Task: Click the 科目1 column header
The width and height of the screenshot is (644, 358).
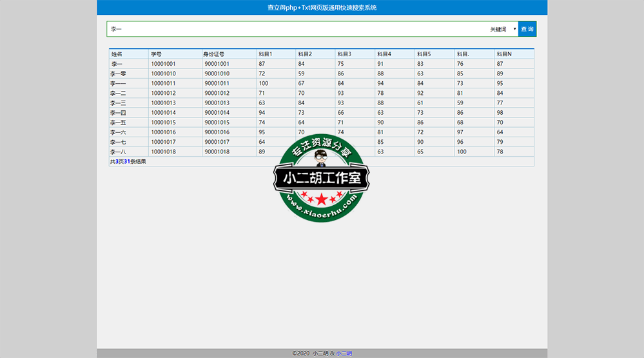Action: 266,54
